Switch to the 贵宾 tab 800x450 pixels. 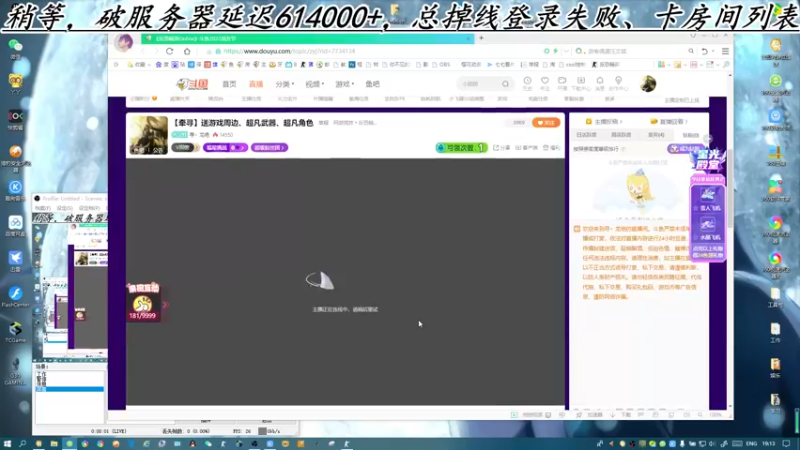tap(656, 135)
